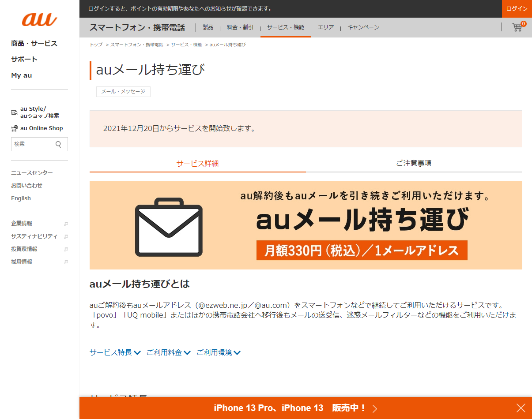
Task: Open the 料金・割引 menu
Action: (x=240, y=27)
